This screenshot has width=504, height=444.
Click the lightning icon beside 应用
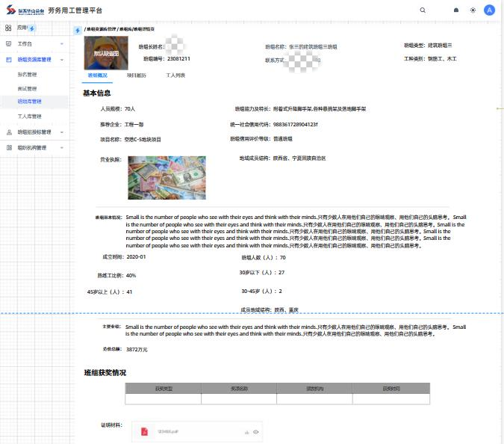pos(32,28)
